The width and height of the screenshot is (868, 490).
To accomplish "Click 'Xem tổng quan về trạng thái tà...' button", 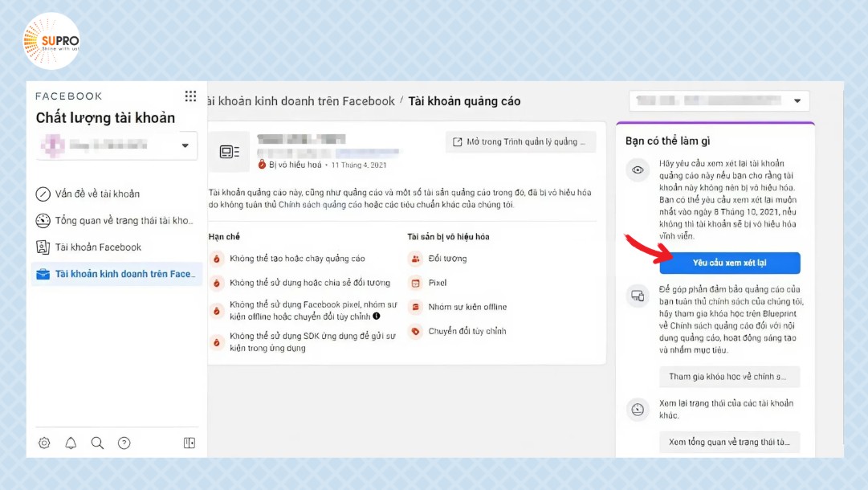I will [x=730, y=442].
